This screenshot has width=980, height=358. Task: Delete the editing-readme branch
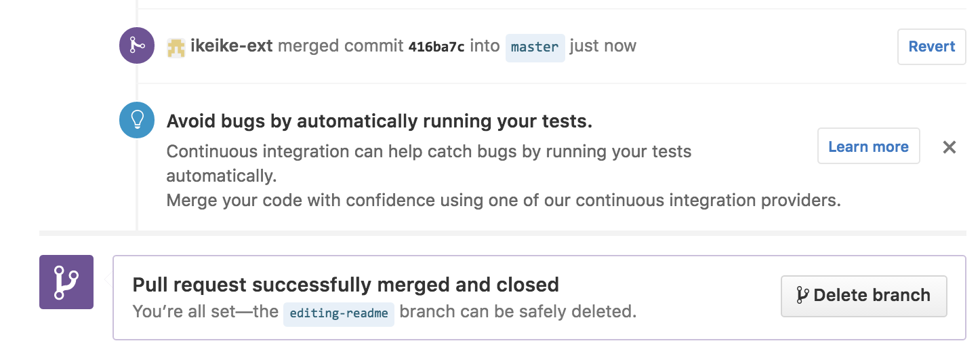(863, 296)
